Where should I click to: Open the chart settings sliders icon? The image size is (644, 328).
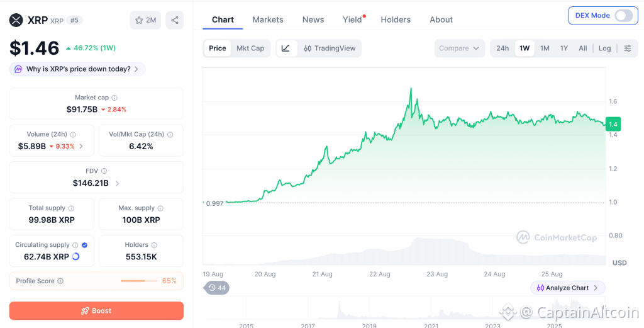[628, 48]
